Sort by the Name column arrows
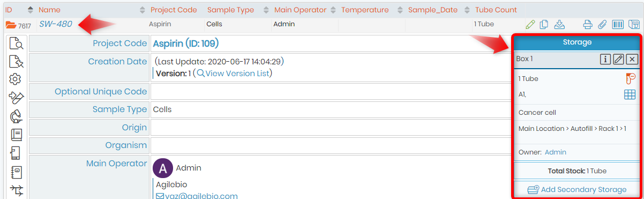644x199 pixels. coord(142,10)
